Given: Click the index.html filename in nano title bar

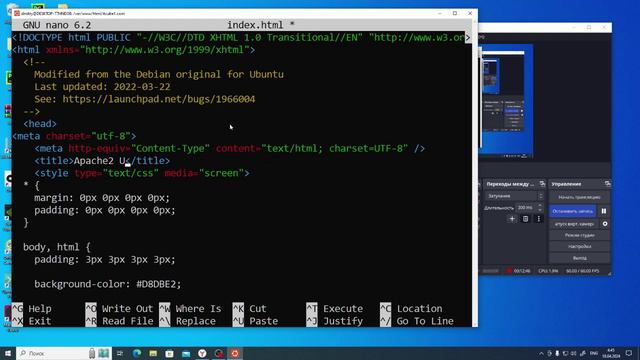Looking at the screenshot, I should coord(255,25).
